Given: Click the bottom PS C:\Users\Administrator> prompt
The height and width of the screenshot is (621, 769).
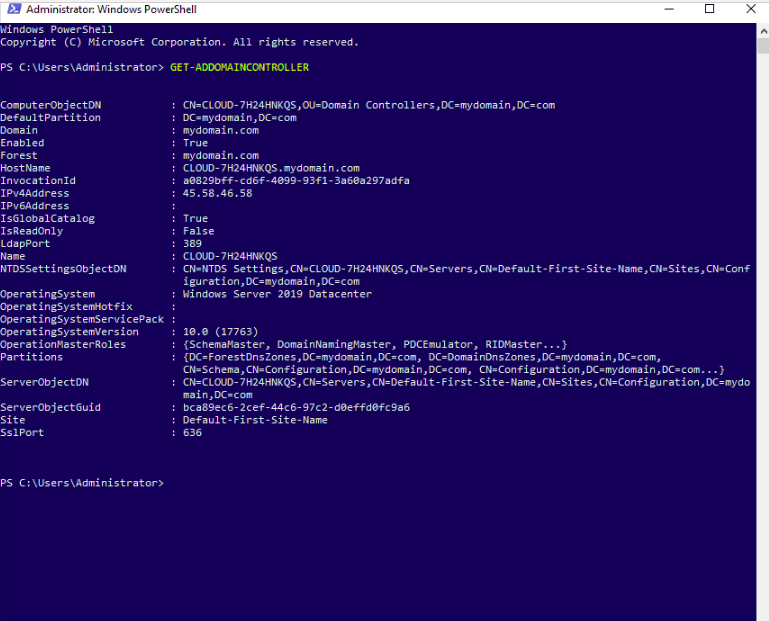Looking at the screenshot, I should coord(82,483).
